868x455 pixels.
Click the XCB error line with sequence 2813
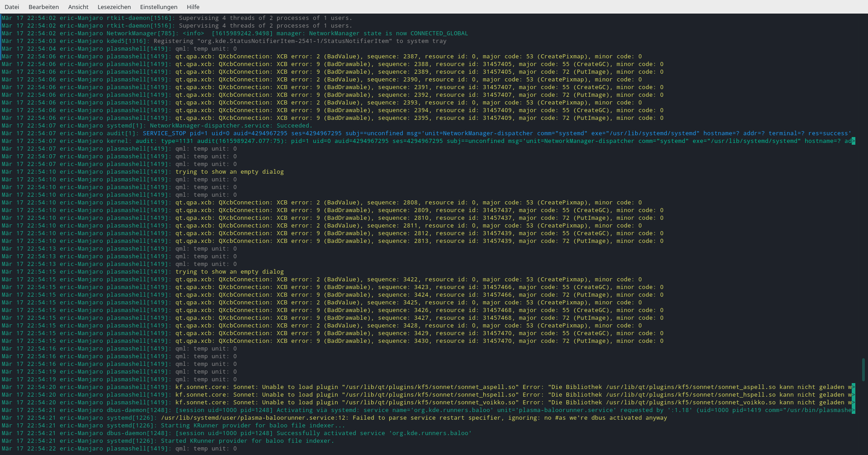click(x=333, y=241)
